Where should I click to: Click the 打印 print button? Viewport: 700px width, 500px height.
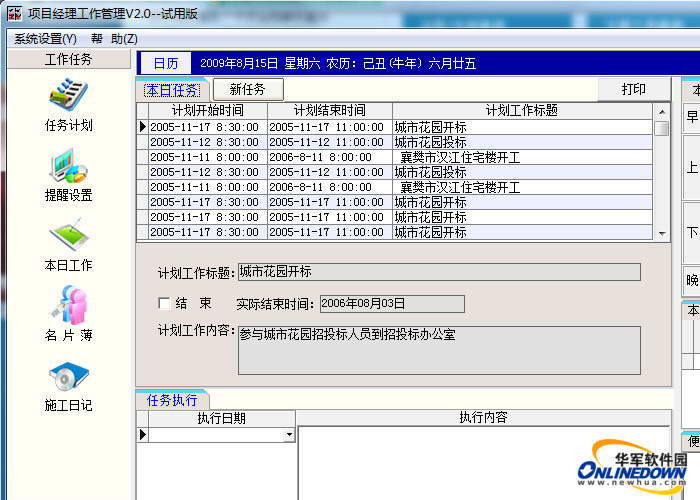[x=633, y=89]
